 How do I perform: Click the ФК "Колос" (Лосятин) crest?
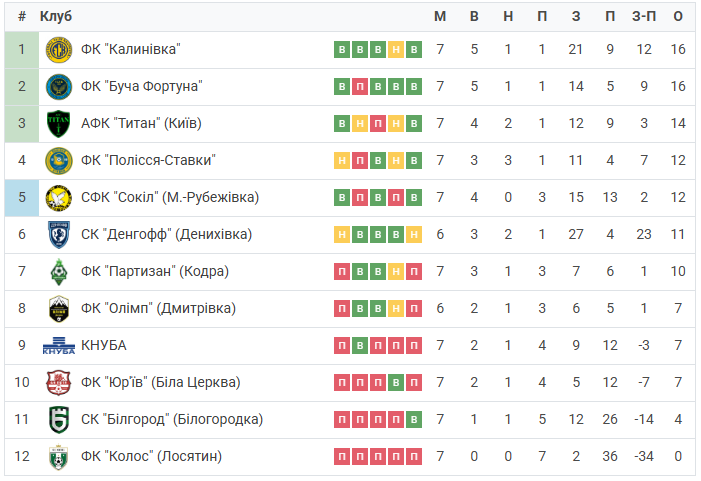(59, 457)
